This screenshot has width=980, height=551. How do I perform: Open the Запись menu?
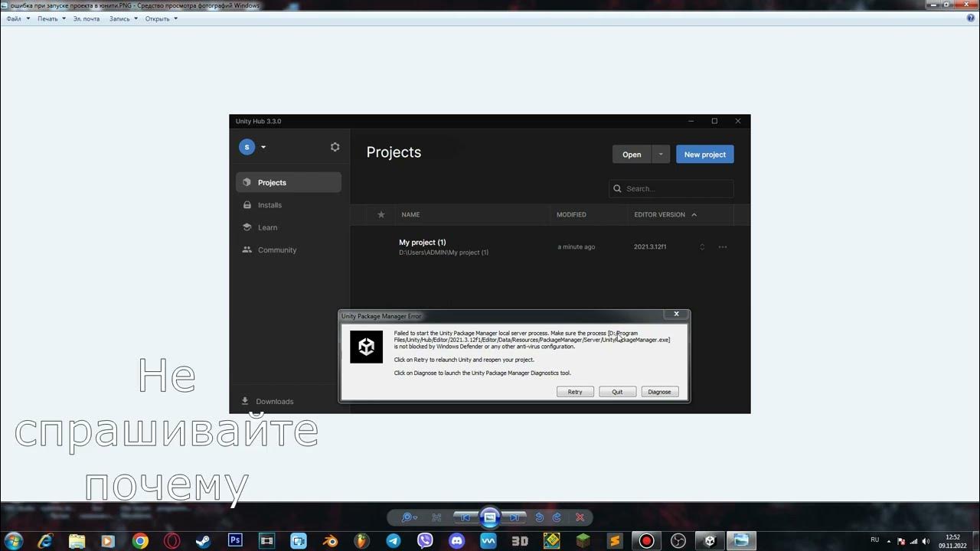(123, 18)
